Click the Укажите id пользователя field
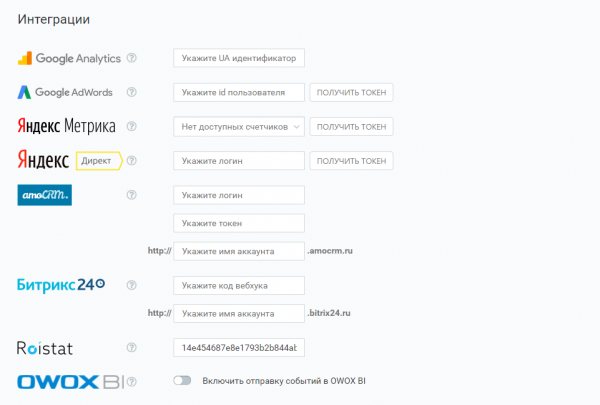Image resolution: width=600 pixels, height=405 pixels. click(x=239, y=93)
